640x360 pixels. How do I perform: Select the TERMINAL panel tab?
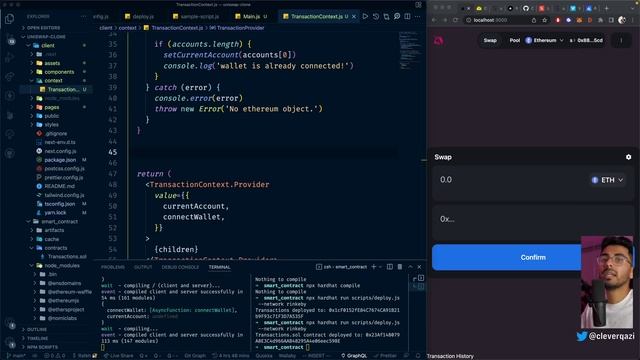pyautogui.click(x=220, y=267)
